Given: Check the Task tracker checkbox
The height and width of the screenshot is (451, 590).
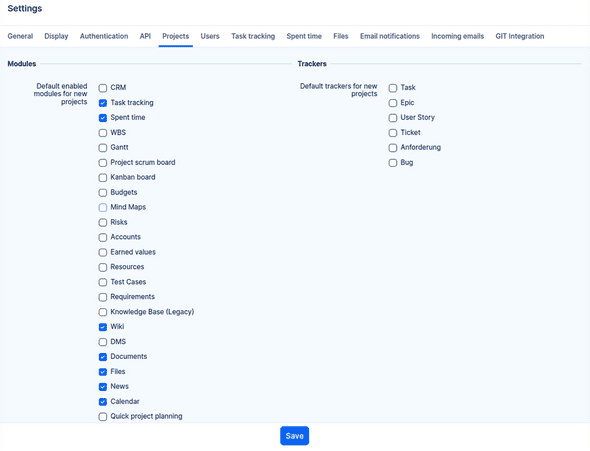Looking at the screenshot, I should point(393,88).
